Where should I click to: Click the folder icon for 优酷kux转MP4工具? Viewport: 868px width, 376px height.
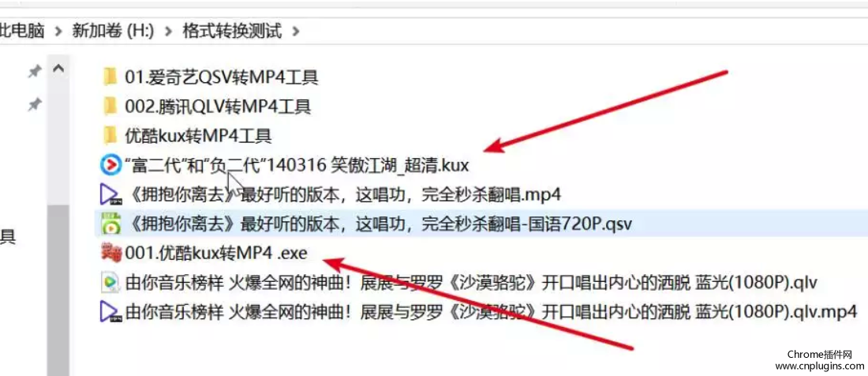pyautogui.click(x=110, y=136)
